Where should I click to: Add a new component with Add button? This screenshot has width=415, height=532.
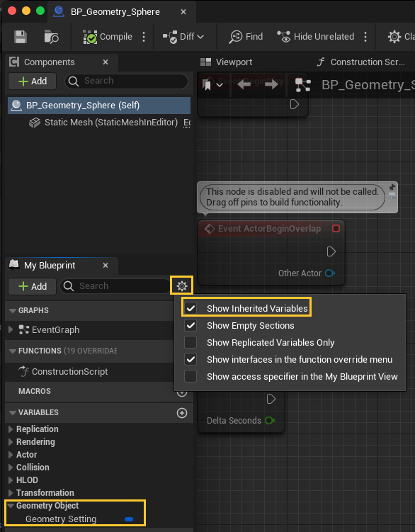tap(33, 81)
